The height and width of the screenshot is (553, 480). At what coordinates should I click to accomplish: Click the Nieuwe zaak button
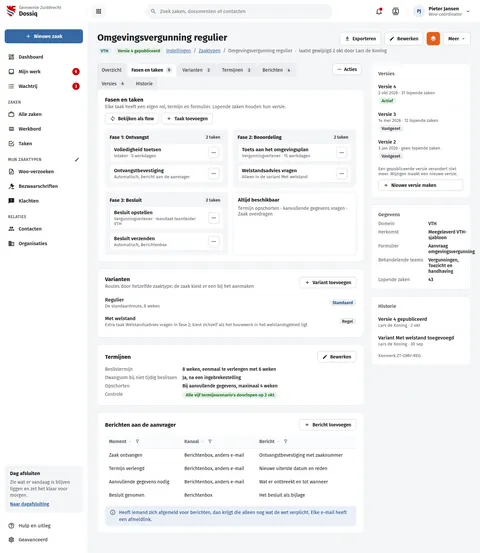[44, 36]
